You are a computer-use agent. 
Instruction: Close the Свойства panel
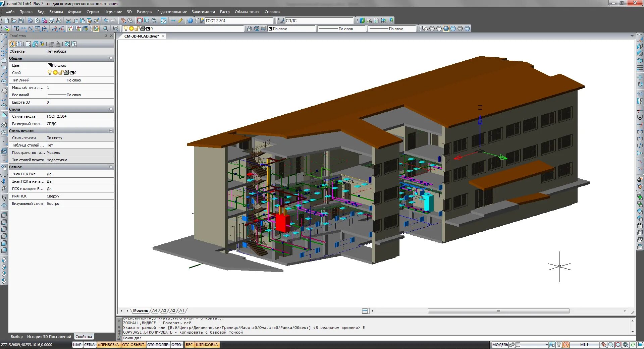pyautogui.click(x=111, y=36)
